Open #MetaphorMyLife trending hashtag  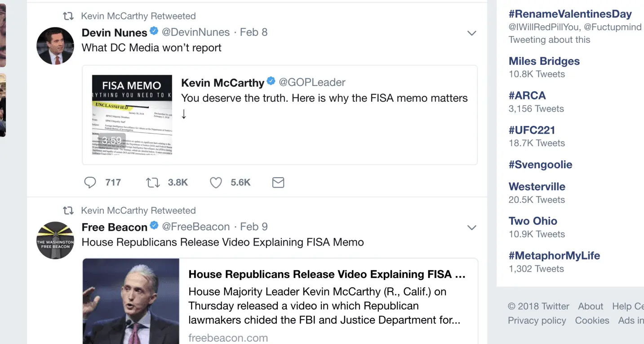point(554,255)
